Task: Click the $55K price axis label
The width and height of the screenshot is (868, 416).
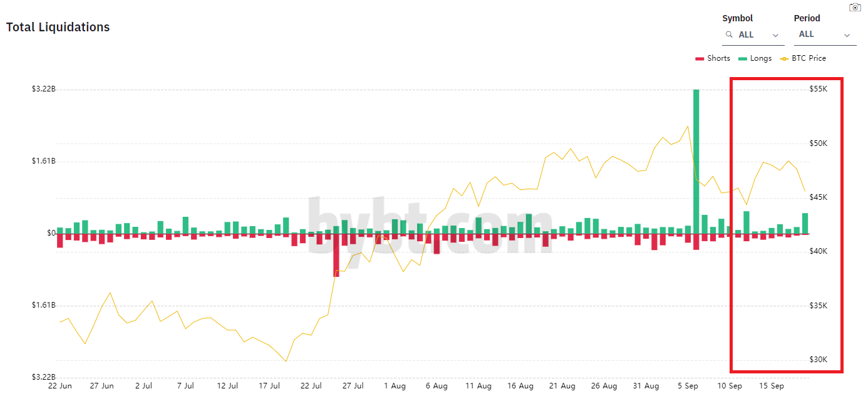Action: coord(819,89)
